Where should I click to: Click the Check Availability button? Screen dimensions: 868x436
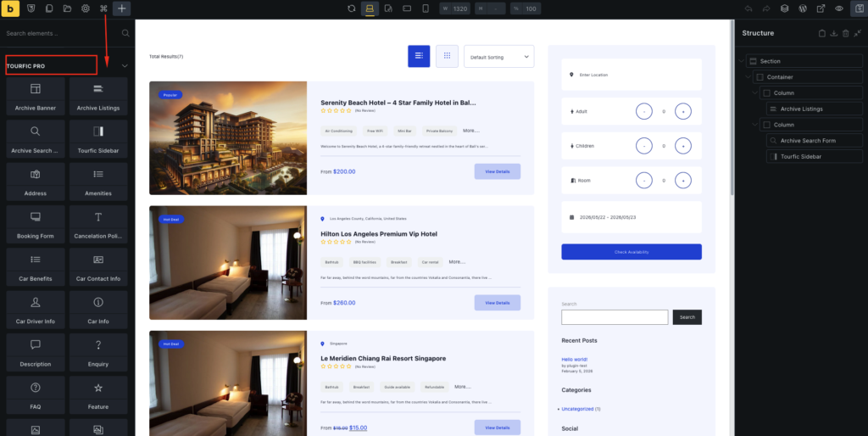[632, 252]
